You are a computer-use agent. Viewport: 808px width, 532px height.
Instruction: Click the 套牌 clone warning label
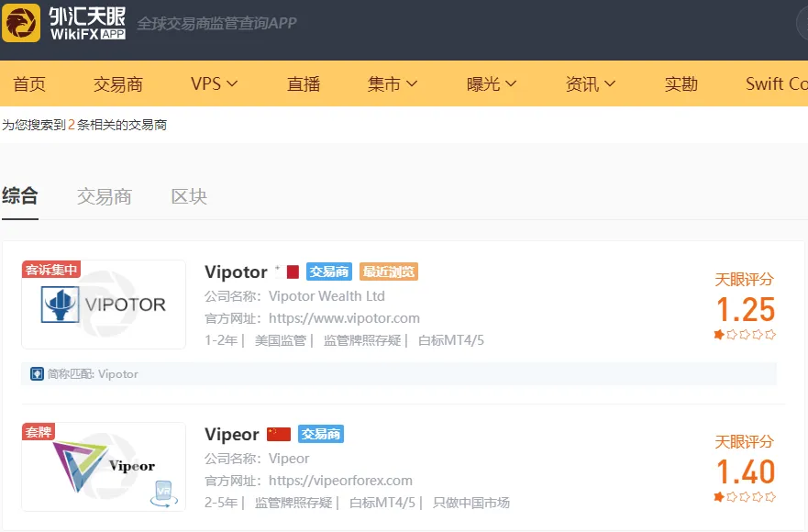pyautogui.click(x=39, y=432)
